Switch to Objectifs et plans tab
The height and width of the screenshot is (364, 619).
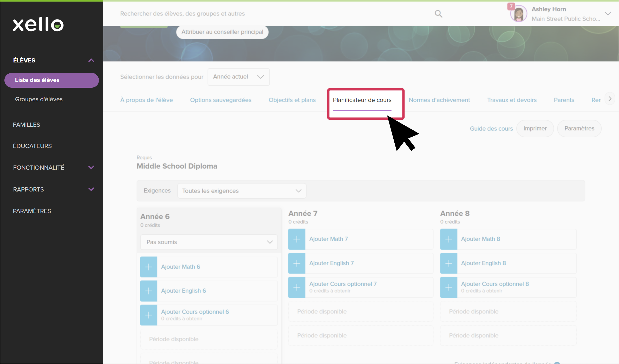pos(292,100)
